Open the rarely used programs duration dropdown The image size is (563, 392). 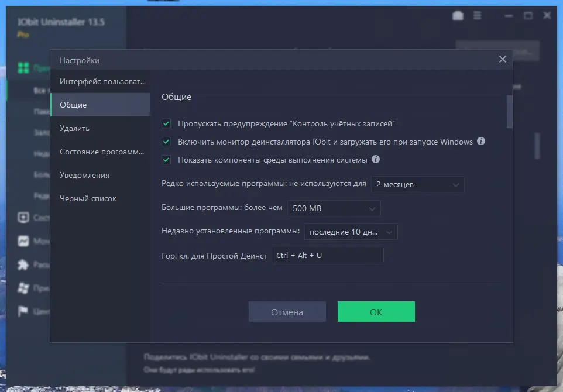pos(417,184)
